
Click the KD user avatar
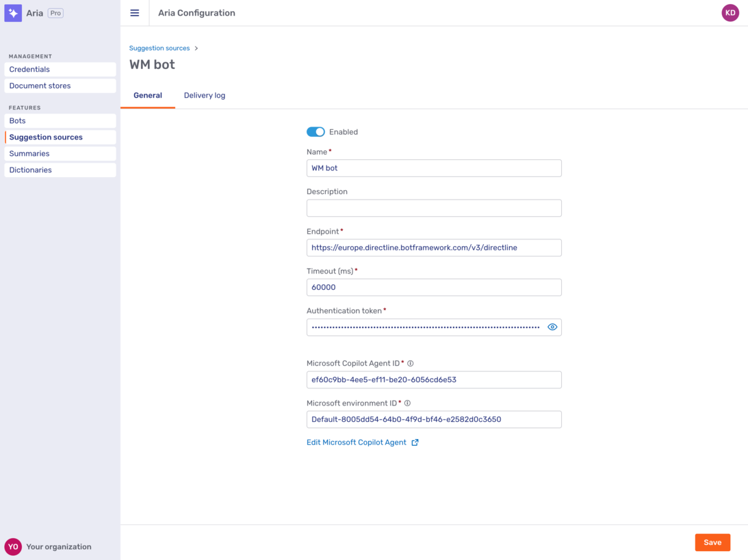point(730,12)
